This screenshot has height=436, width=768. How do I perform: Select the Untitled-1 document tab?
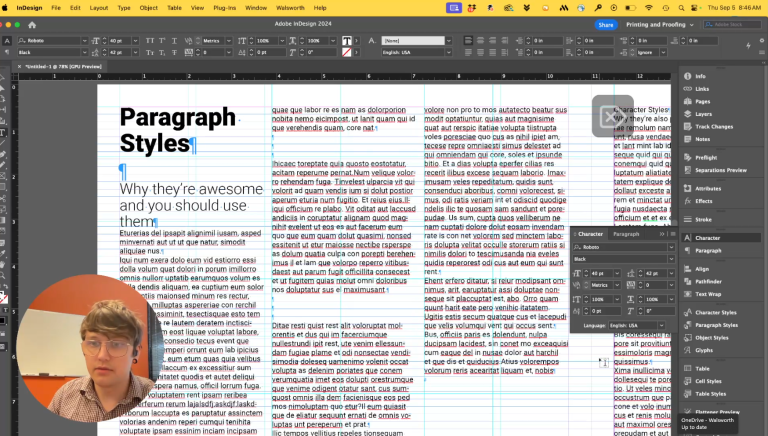63,67
